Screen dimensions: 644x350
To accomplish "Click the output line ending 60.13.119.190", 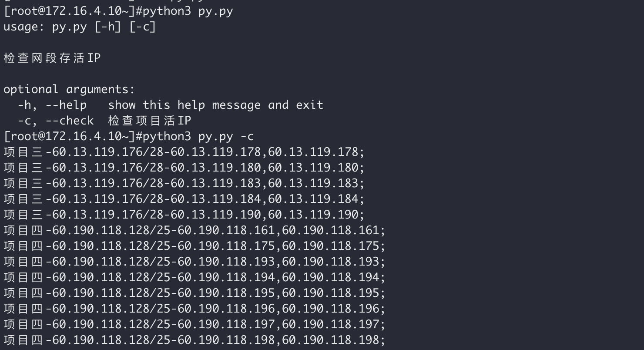I will click(184, 215).
